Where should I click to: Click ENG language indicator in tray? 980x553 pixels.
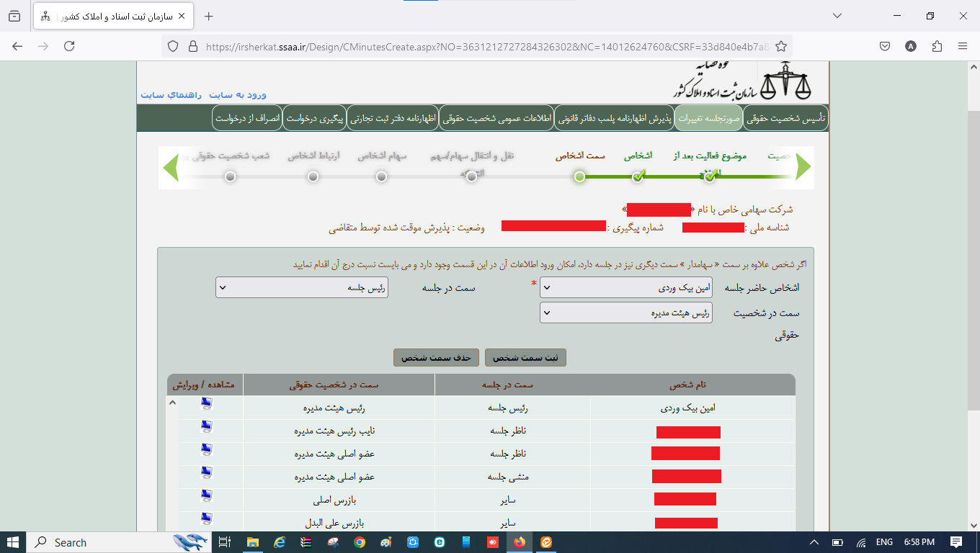[x=884, y=542]
